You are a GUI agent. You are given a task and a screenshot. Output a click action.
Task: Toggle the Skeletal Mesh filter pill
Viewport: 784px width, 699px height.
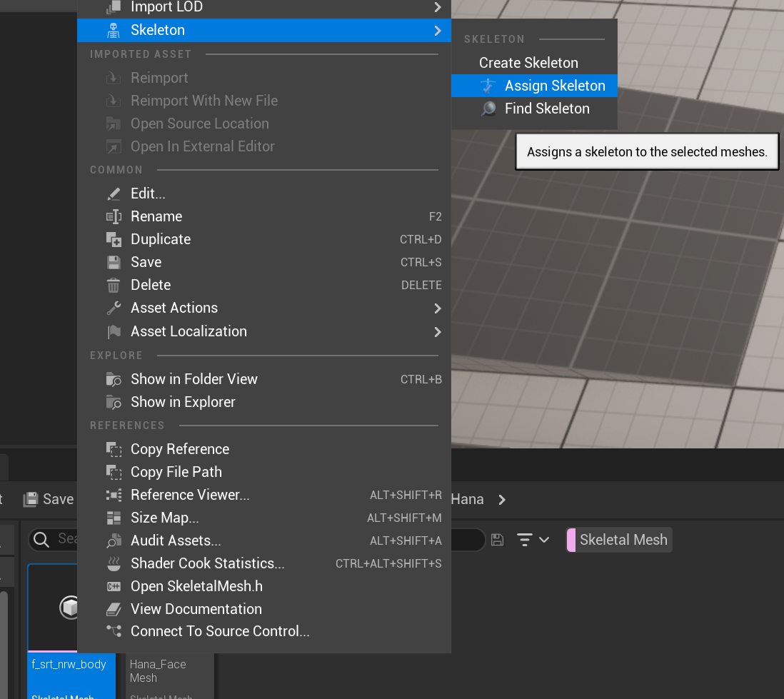pos(618,540)
